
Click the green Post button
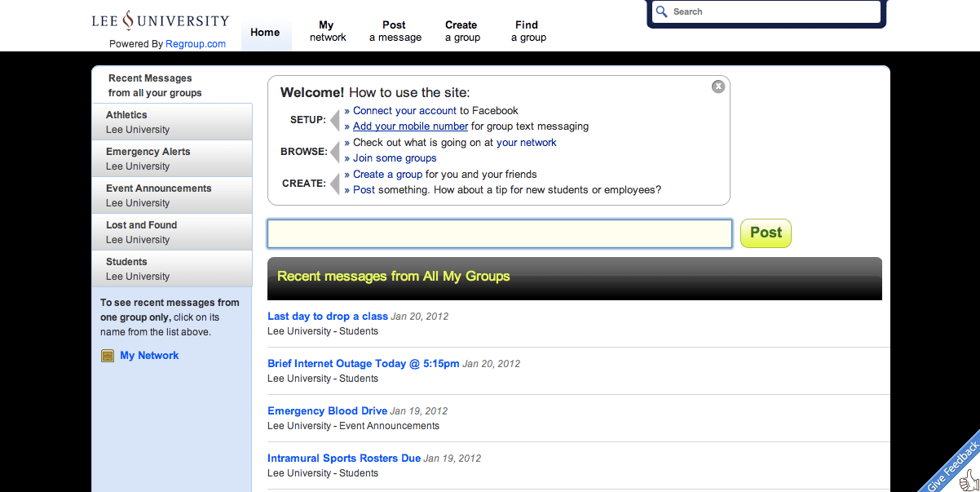tap(766, 233)
